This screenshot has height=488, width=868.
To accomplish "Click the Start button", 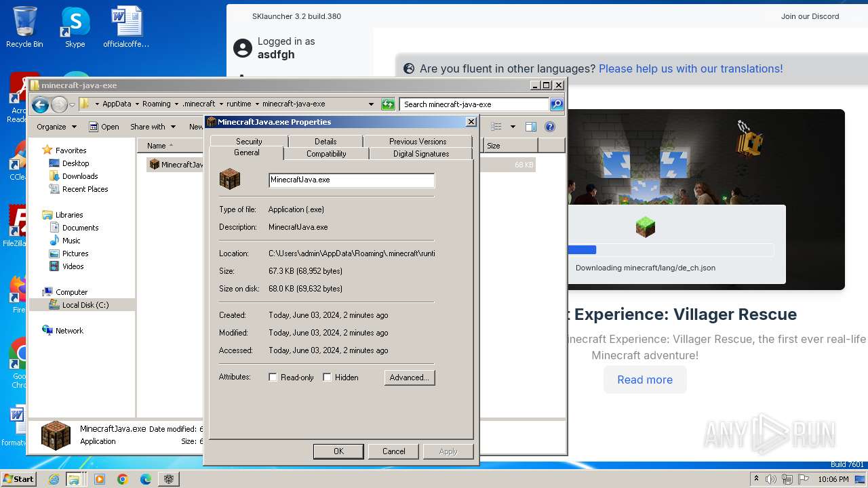I will (18, 479).
